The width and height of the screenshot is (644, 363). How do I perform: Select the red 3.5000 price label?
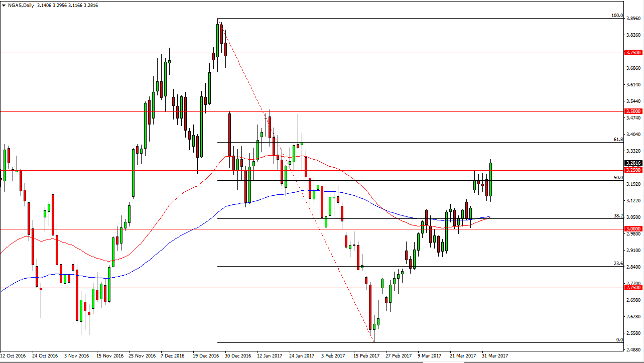632,111
